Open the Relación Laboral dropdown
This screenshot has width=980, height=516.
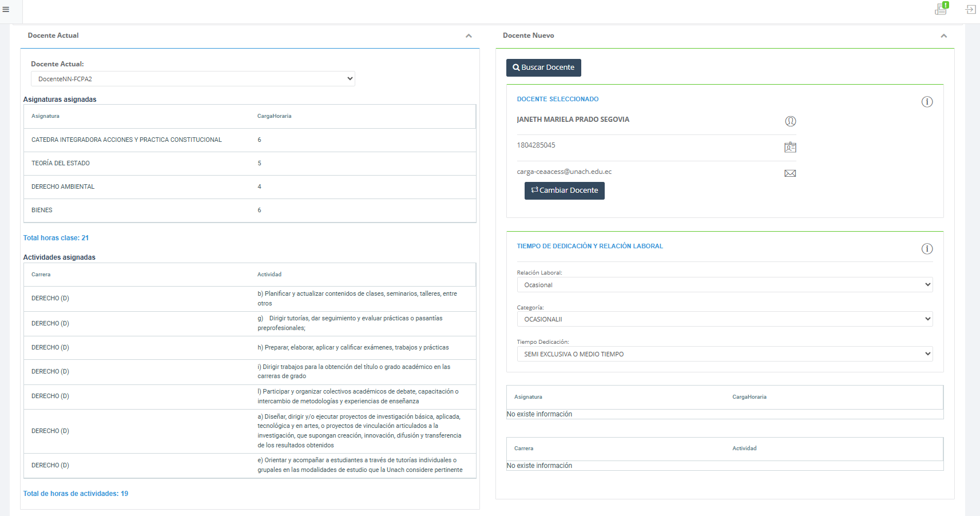click(724, 285)
